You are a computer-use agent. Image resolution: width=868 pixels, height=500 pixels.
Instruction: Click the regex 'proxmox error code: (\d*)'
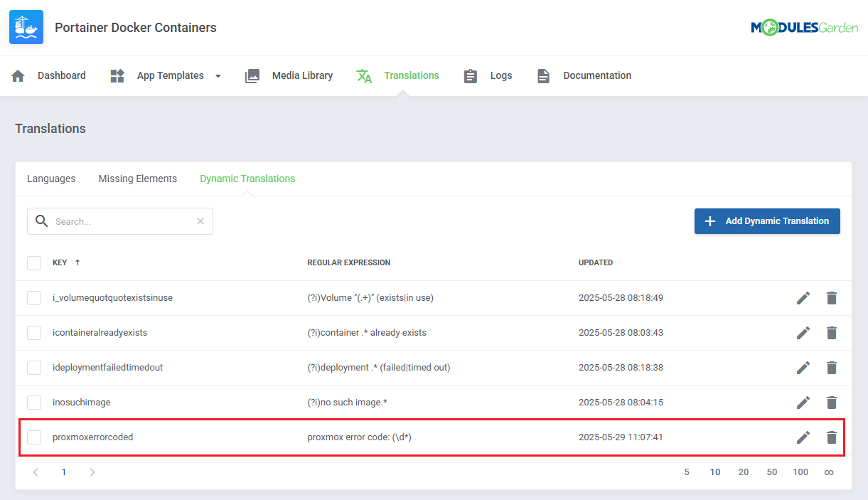pyautogui.click(x=360, y=437)
